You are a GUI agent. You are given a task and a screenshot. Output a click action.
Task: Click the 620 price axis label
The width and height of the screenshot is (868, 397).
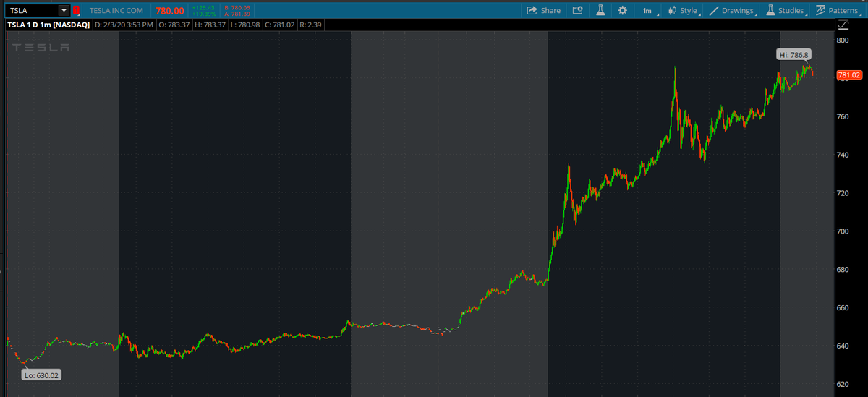843,385
